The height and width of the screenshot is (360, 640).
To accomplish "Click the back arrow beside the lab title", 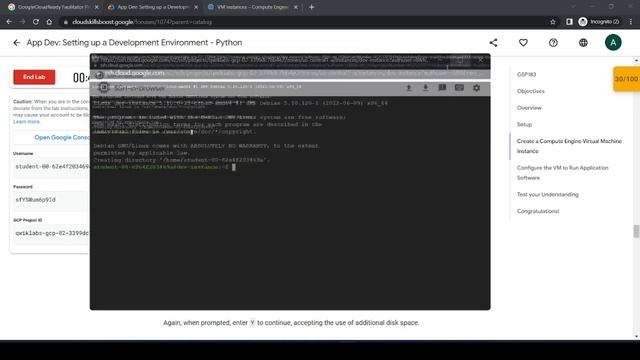I will (16, 42).
